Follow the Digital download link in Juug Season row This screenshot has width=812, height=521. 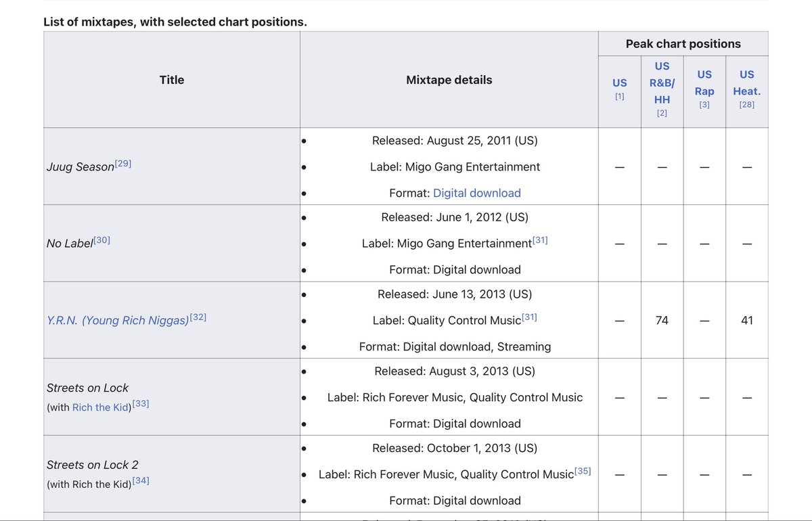point(477,193)
